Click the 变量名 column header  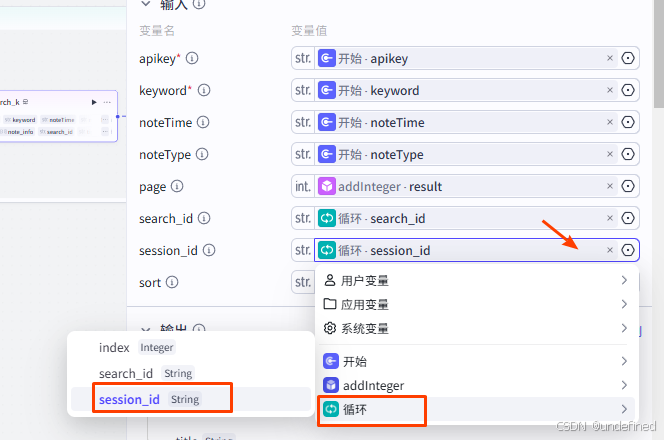coord(157,31)
